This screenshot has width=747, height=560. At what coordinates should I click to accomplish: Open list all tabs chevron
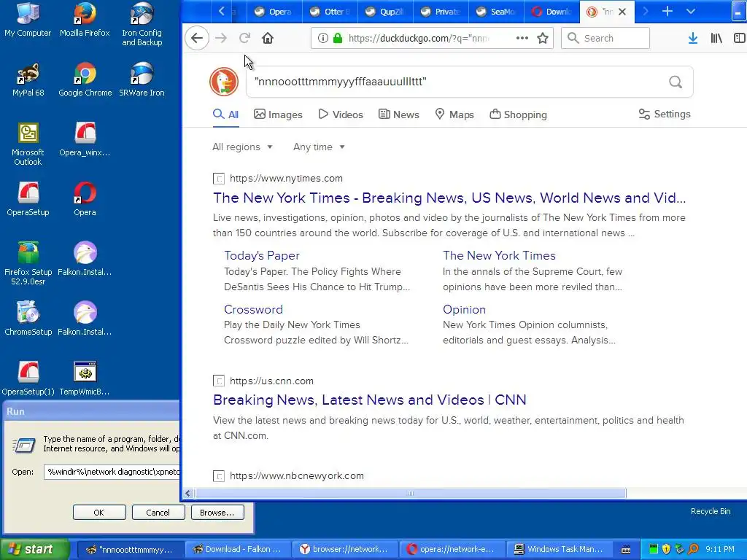[691, 12]
